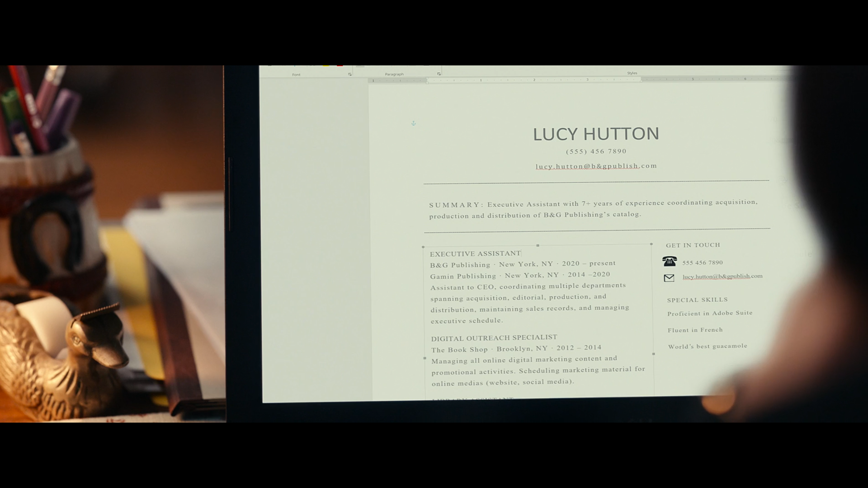Open the email link below the phone number

point(596,166)
